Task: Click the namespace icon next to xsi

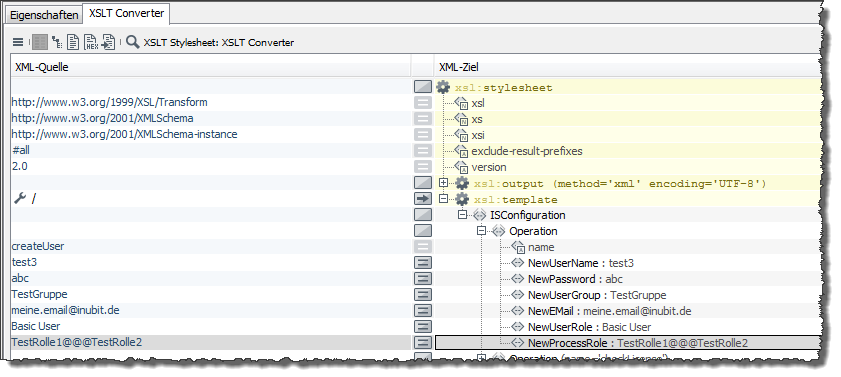Action: [461, 135]
